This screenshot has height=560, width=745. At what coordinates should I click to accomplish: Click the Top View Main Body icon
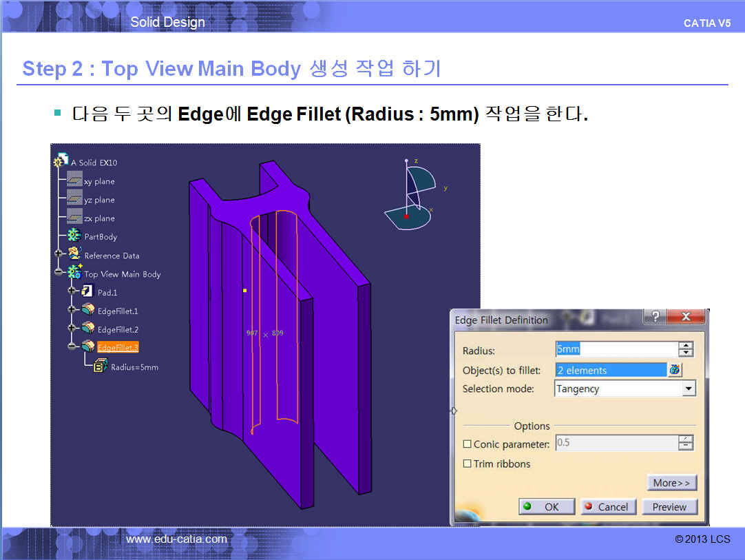point(74,272)
